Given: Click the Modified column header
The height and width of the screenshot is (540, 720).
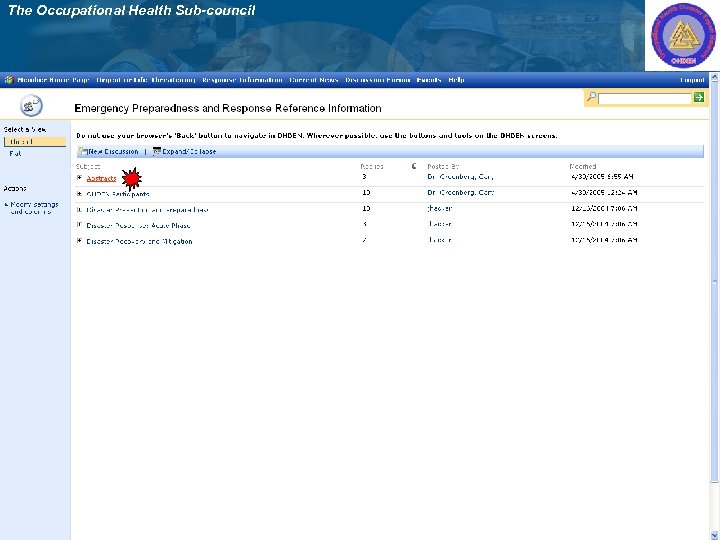Looking at the screenshot, I should [583, 167].
